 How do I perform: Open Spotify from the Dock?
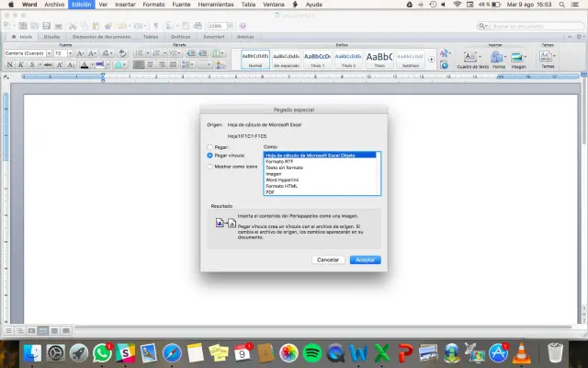pyautogui.click(x=312, y=353)
